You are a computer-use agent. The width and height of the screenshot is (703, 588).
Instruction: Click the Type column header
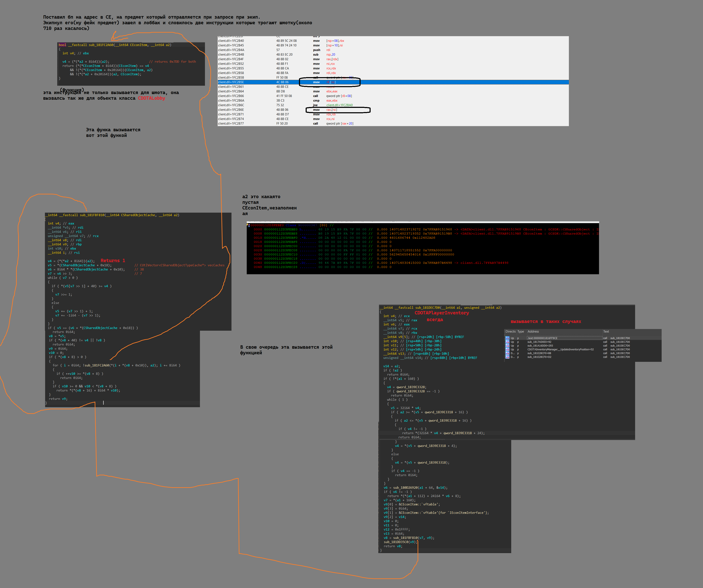(x=521, y=332)
